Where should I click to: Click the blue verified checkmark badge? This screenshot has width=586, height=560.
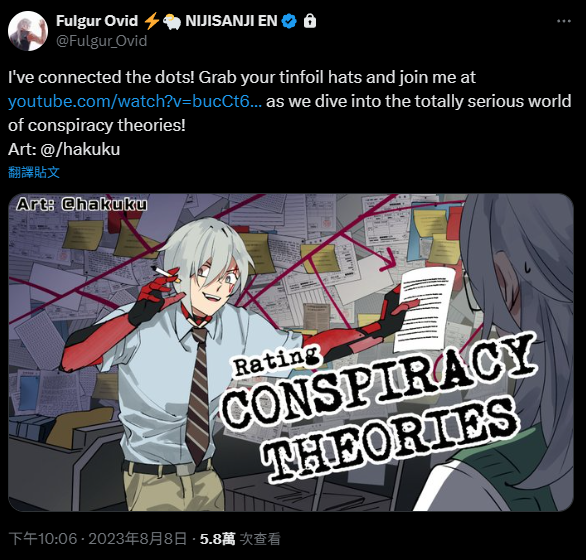[289, 21]
